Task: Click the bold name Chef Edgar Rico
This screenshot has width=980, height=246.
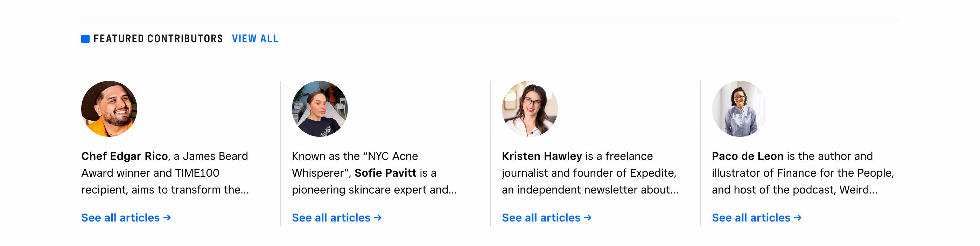Action: pos(124,156)
